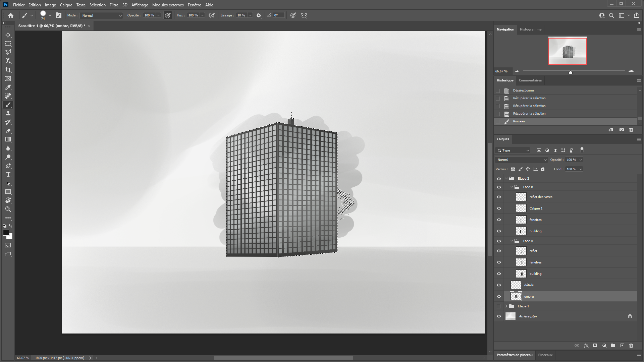This screenshot has width=644, height=362.
Task: Create a new layer with the new layer icon
Action: click(622, 346)
